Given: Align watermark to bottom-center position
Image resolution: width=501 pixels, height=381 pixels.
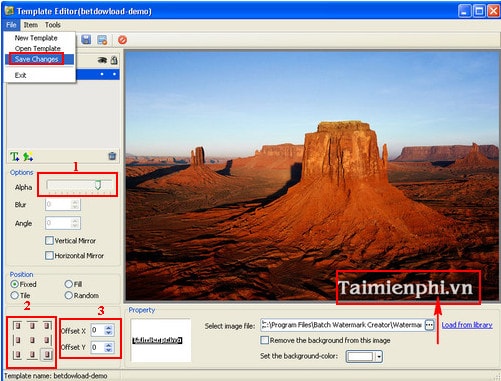Looking at the screenshot, I should 32,355.
